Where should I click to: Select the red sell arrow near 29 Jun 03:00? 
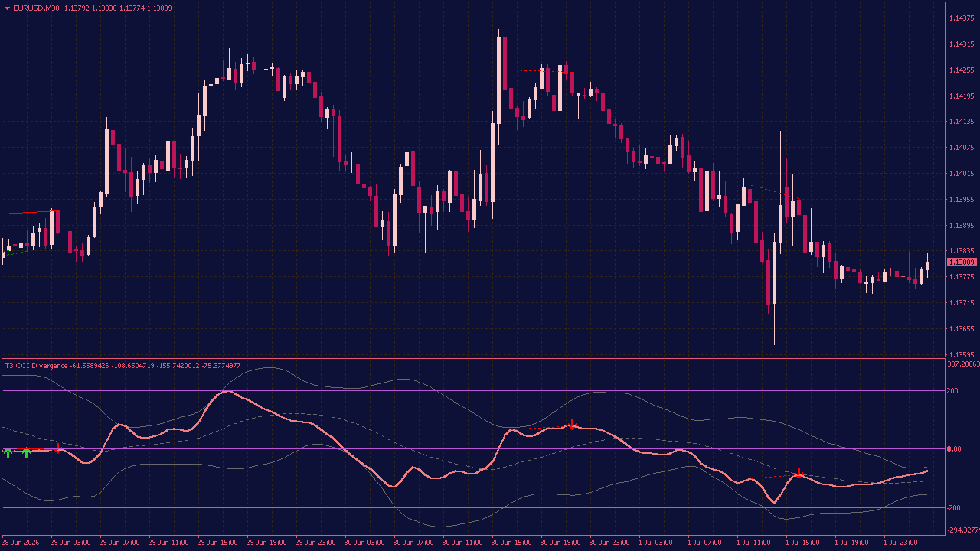click(57, 448)
